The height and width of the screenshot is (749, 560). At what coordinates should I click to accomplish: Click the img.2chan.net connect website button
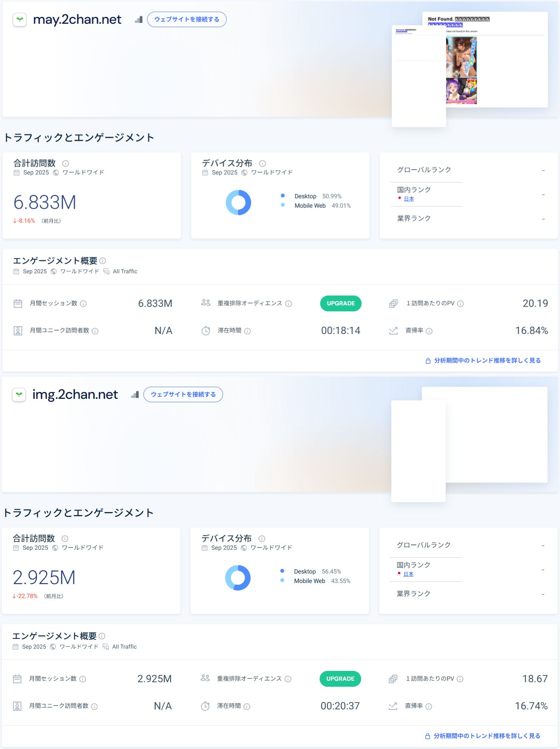click(x=183, y=394)
